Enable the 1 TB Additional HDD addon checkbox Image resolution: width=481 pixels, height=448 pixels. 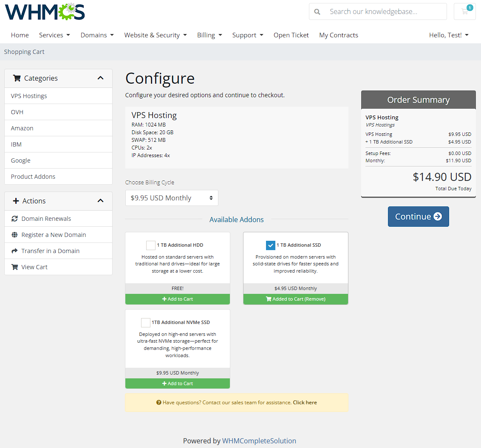tap(150, 245)
